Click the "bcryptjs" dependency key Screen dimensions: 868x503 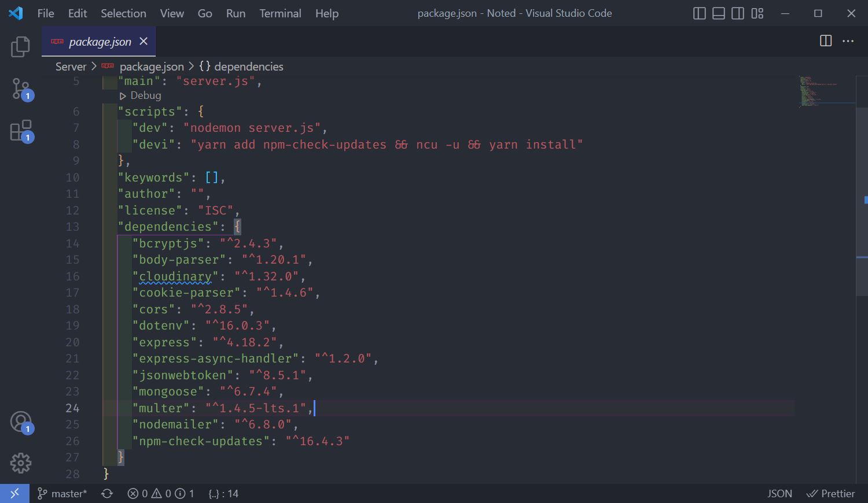pyautogui.click(x=168, y=243)
